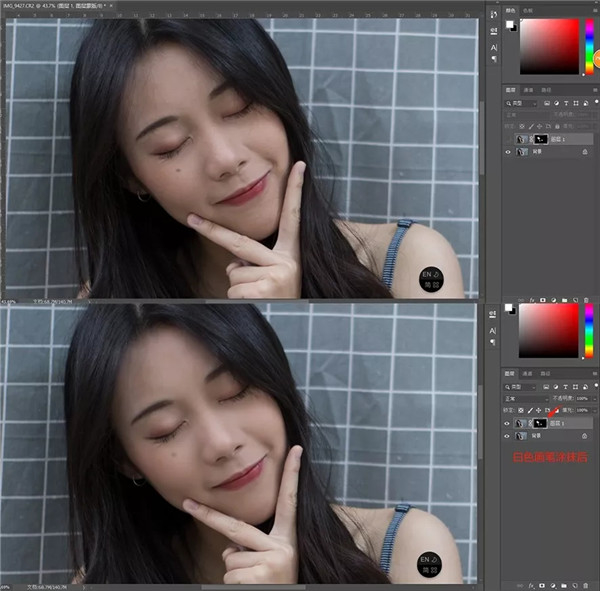
Task: Switch to 路径 Paths tab in lower panel
Action: pos(545,373)
